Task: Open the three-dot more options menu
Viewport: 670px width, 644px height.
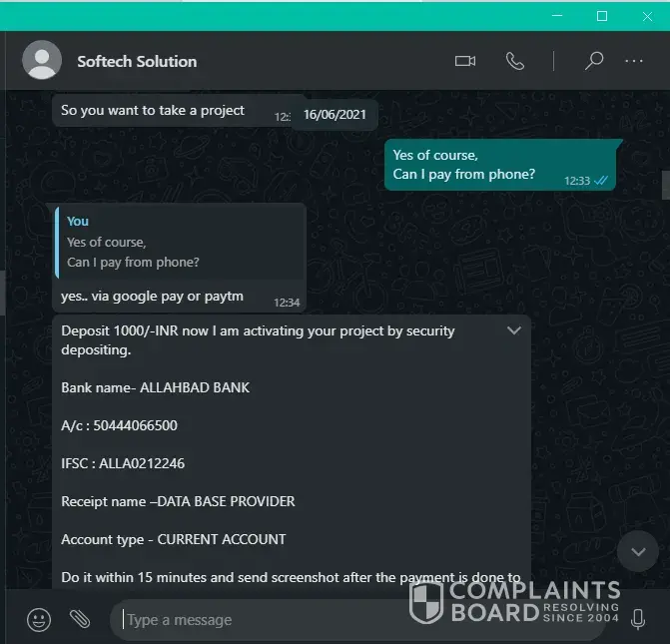Action: point(634,61)
